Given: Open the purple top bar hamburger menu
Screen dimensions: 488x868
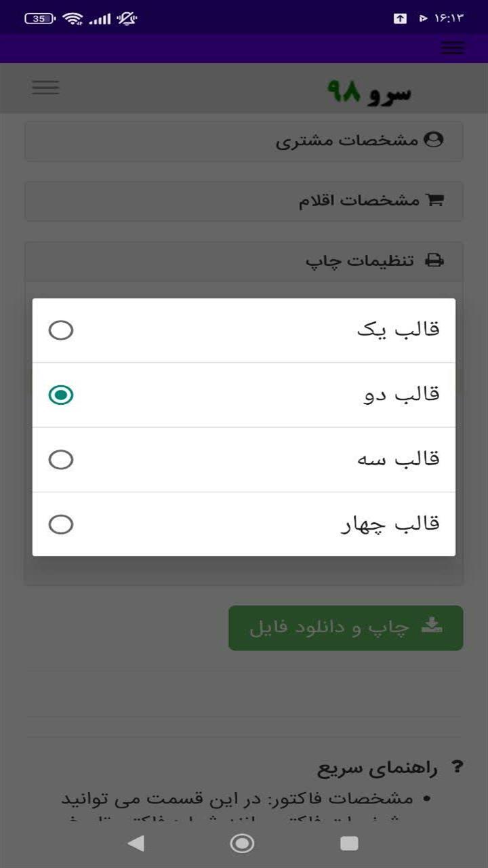Looking at the screenshot, I should (x=453, y=47).
